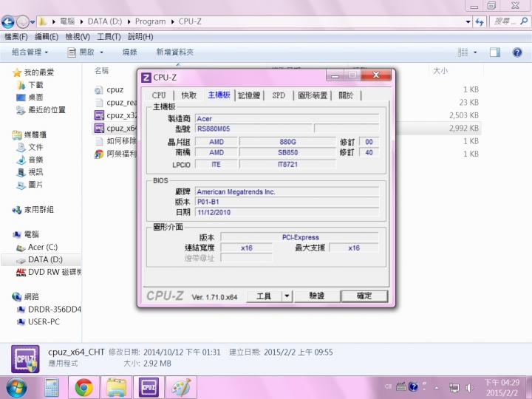Open Calculator from the taskbar
The height and width of the screenshot is (399, 532).
tap(51, 387)
